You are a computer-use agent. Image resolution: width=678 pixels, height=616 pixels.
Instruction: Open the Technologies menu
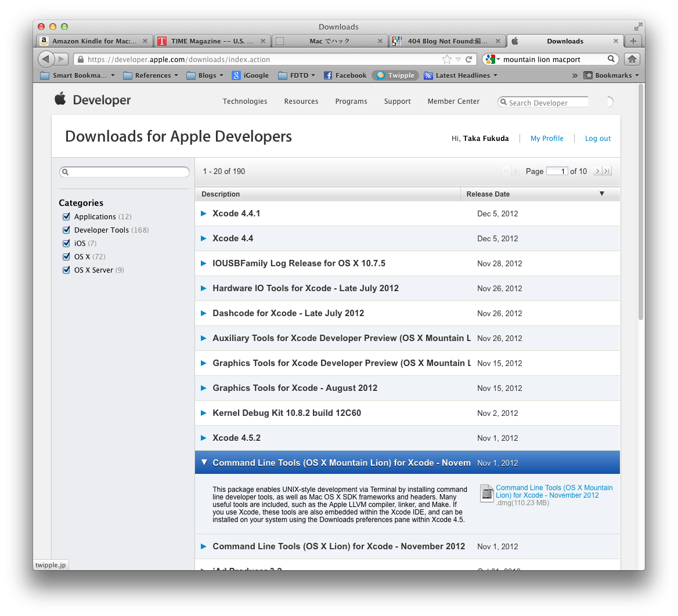[245, 101]
